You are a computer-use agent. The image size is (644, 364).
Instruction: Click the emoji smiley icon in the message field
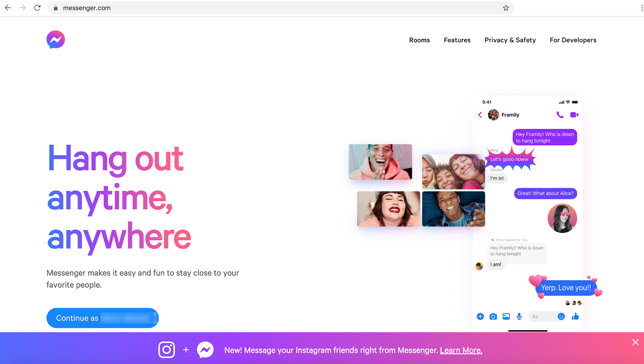click(561, 317)
